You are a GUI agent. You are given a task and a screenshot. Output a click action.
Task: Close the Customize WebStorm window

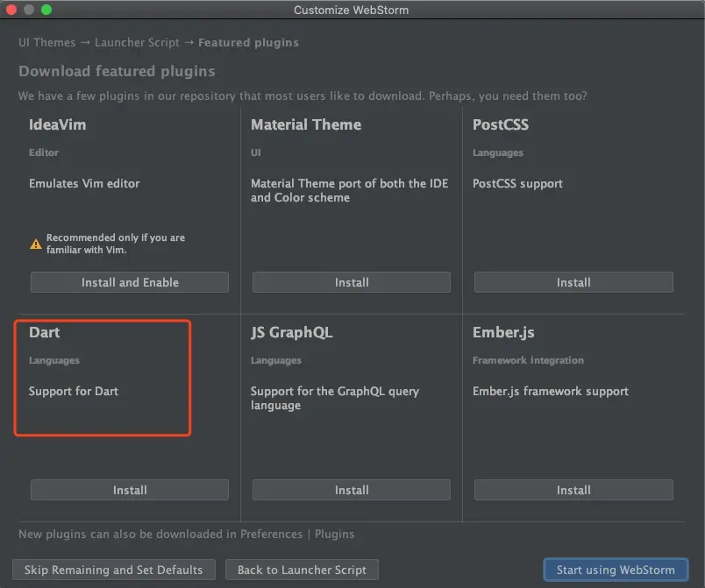point(11,10)
